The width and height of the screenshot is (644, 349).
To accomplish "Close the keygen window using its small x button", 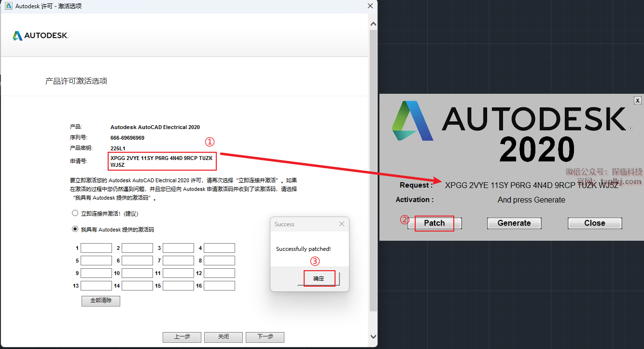I will click(x=638, y=101).
